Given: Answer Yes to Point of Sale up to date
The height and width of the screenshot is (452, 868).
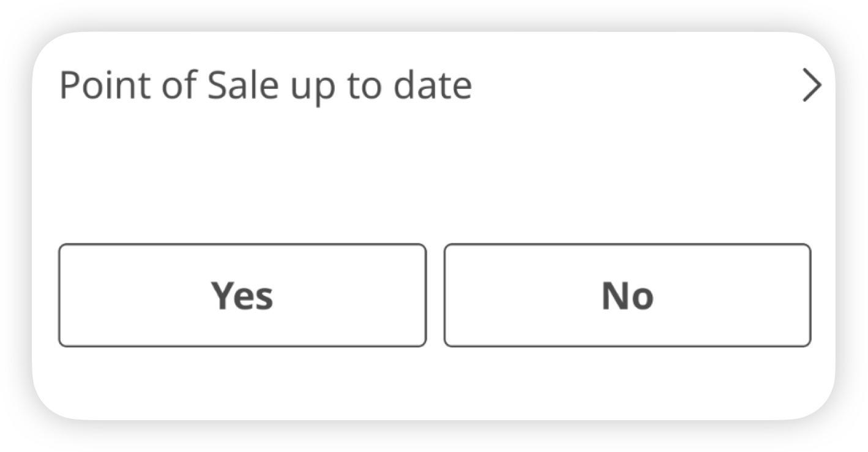Looking at the screenshot, I should [242, 295].
